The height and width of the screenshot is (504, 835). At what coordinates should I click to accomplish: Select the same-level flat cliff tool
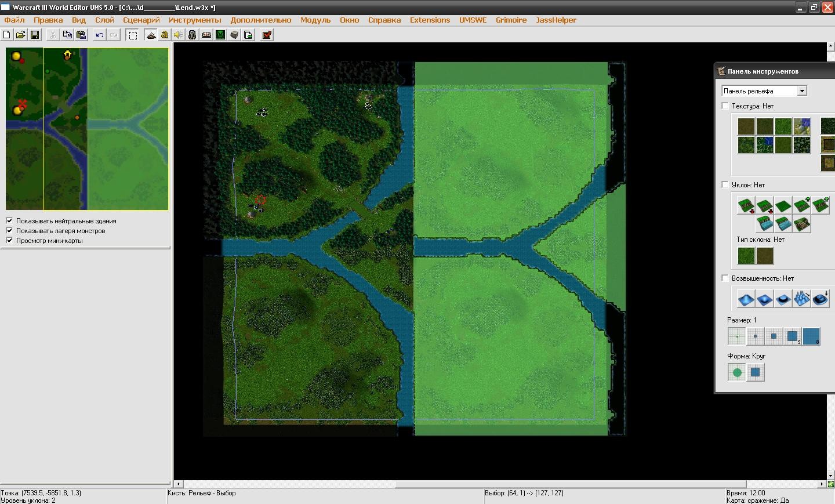(783, 205)
